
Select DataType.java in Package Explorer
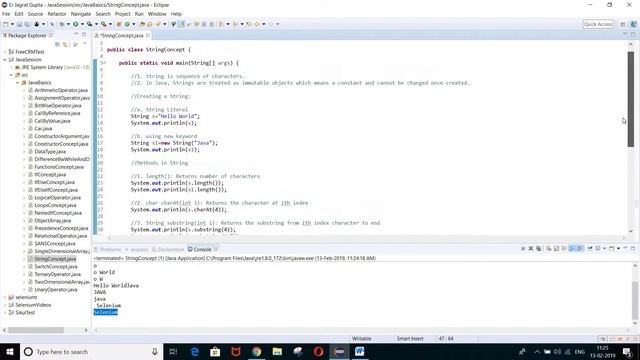click(x=50, y=151)
